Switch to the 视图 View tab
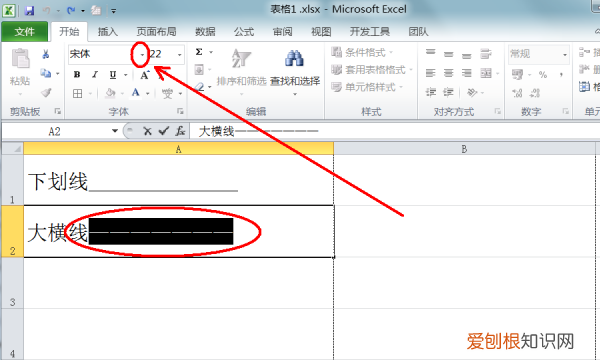Image resolution: width=600 pixels, height=360 pixels. 321,32
